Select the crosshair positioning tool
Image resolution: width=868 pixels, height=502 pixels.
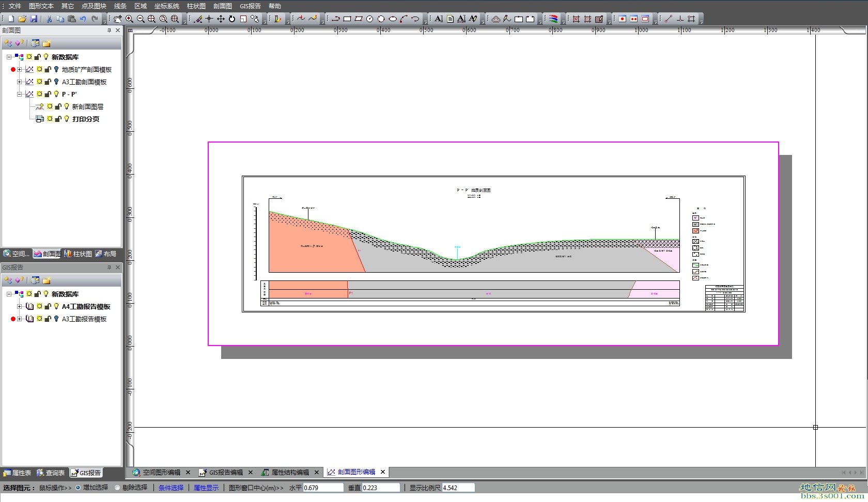209,19
